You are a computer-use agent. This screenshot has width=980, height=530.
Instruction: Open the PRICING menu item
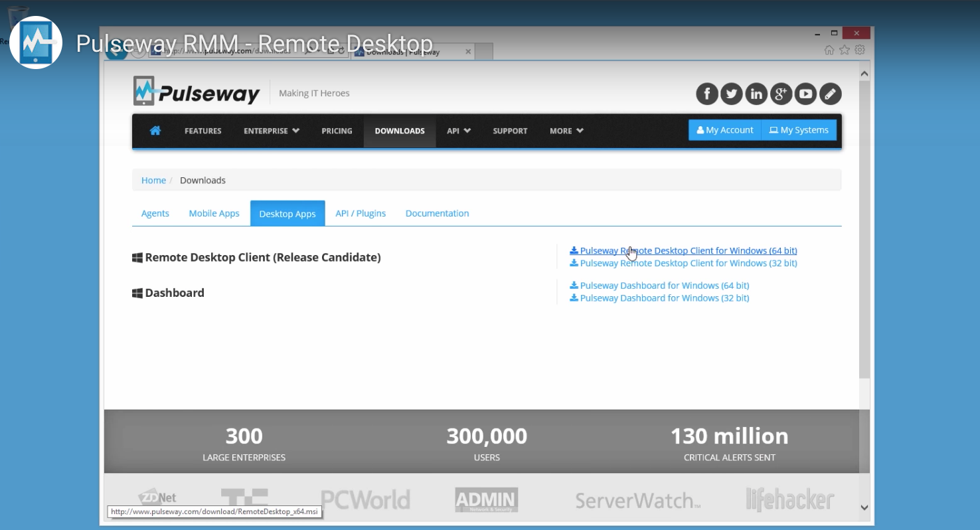[x=337, y=131]
